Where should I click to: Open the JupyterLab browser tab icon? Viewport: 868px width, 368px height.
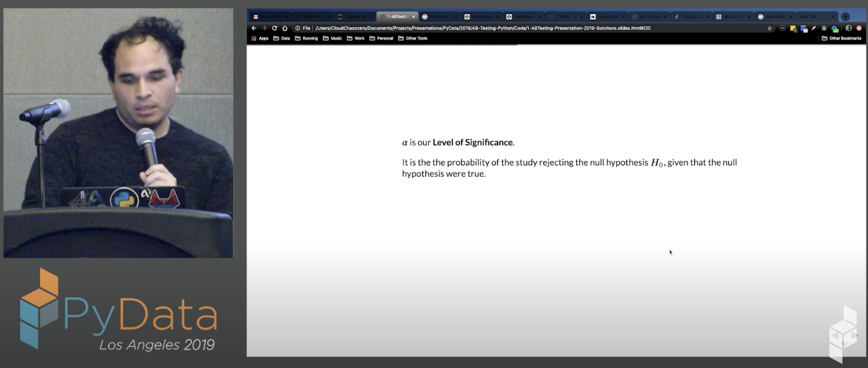(x=340, y=16)
